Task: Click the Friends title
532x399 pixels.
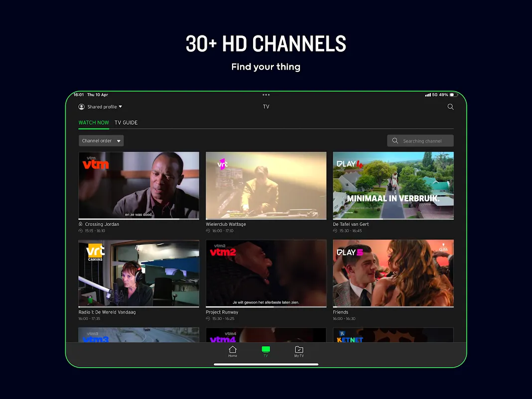Action: pos(340,312)
